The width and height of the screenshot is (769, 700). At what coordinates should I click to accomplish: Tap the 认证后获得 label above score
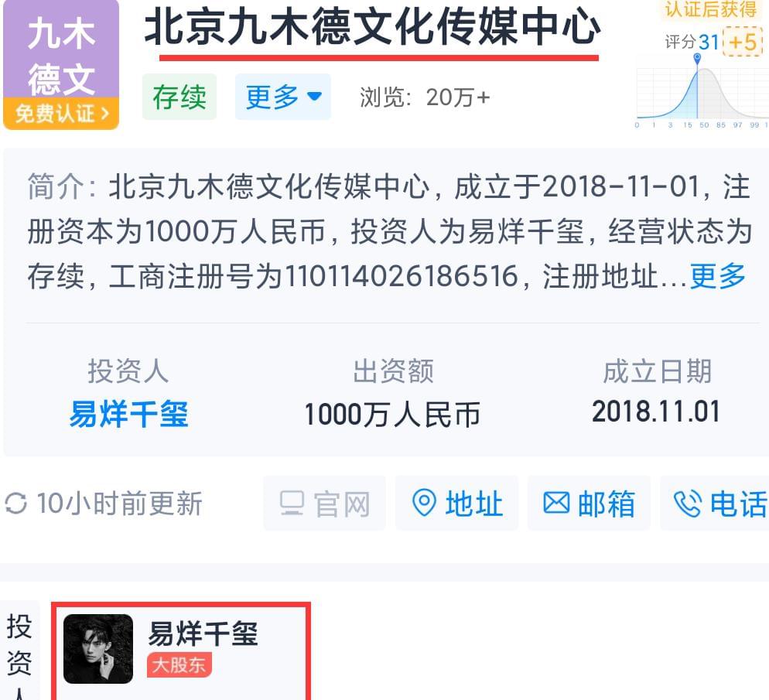pyautogui.click(x=711, y=9)
